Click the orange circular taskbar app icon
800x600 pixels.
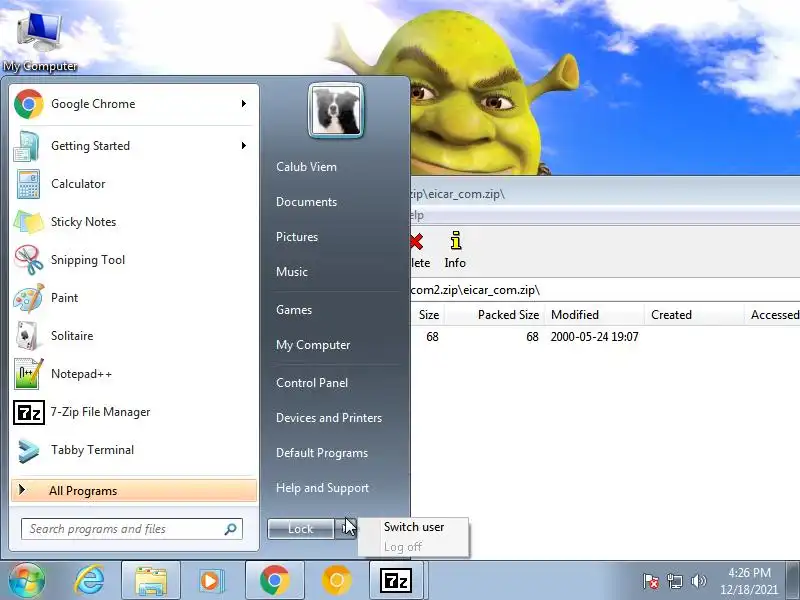(336, 581)
